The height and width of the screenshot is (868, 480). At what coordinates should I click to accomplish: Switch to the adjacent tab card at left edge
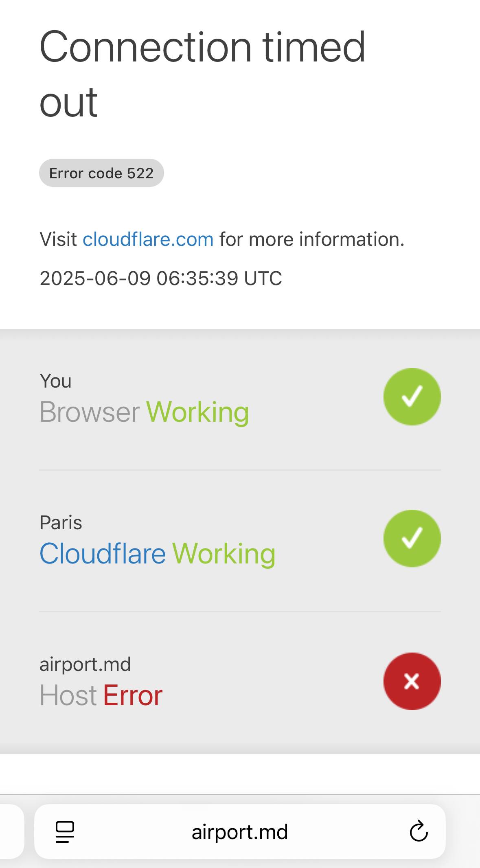[12, 832]
